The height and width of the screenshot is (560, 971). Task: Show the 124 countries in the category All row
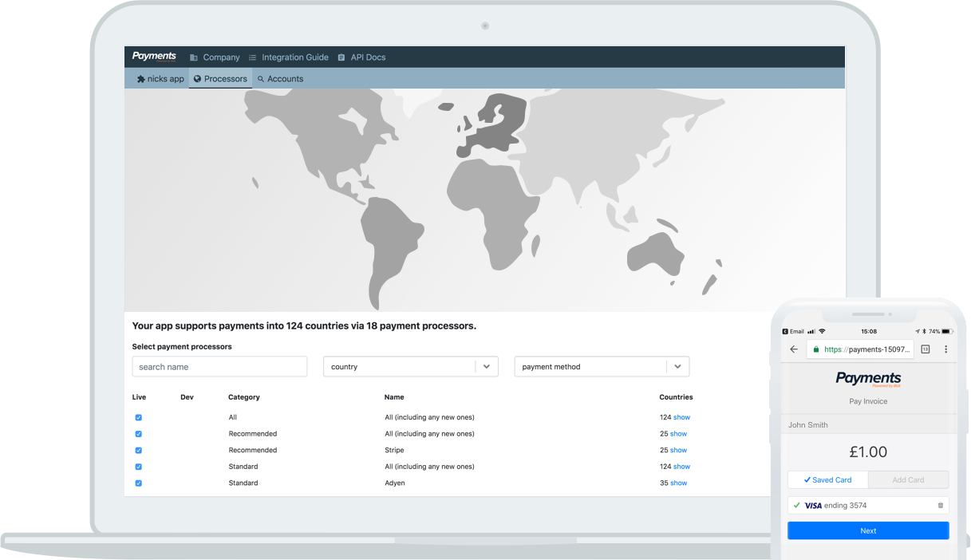pyautogui.click(x=681, y=417)
